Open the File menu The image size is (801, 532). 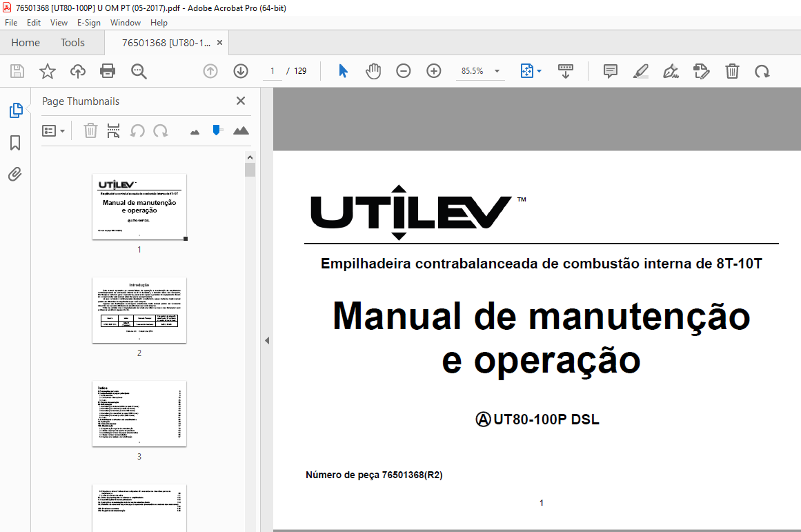pos(11,23)
